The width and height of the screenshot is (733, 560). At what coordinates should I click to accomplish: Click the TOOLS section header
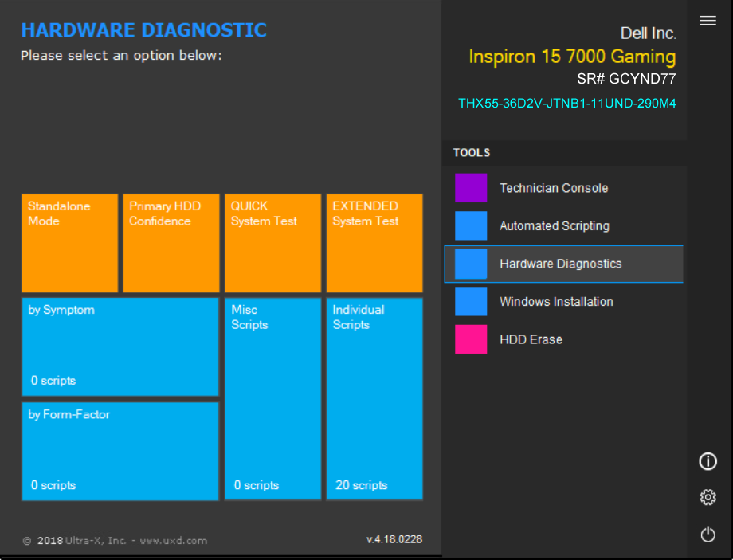click(x=472, y=153)
